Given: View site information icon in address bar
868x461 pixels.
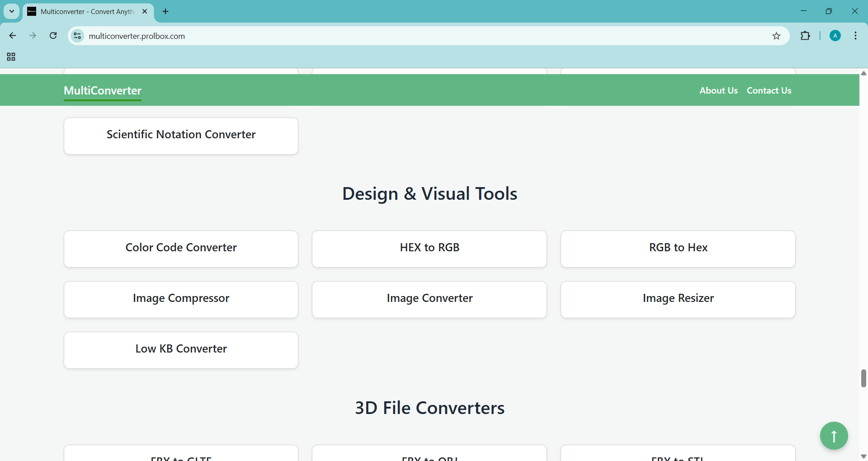Looking at the screenshot, I should [x=78, y=36].
